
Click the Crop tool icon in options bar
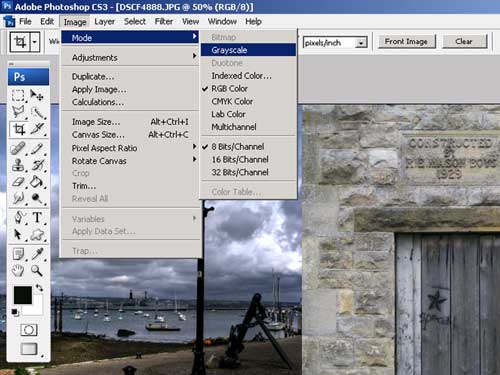tap(20, 42)
